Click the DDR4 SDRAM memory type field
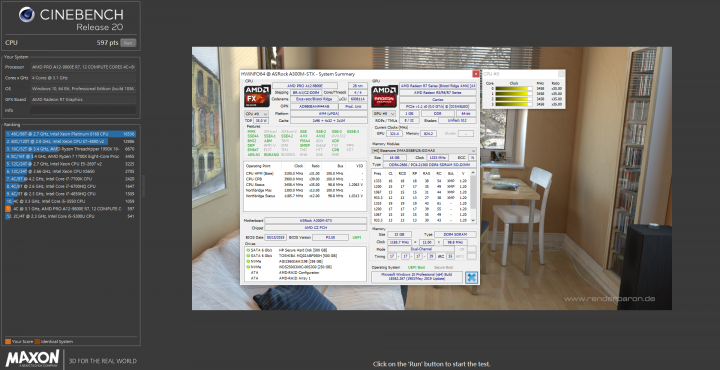The height and width of the screenshot is (370, 720). [455, 235]
